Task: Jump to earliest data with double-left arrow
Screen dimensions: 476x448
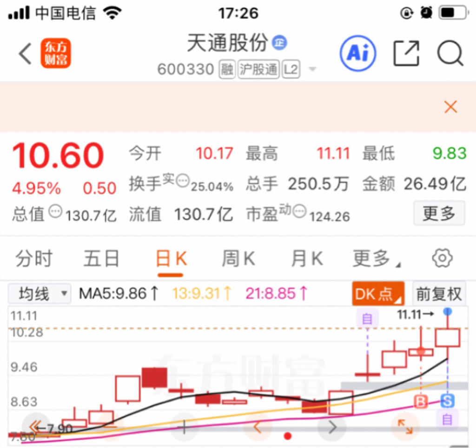Action: point(36,427)
